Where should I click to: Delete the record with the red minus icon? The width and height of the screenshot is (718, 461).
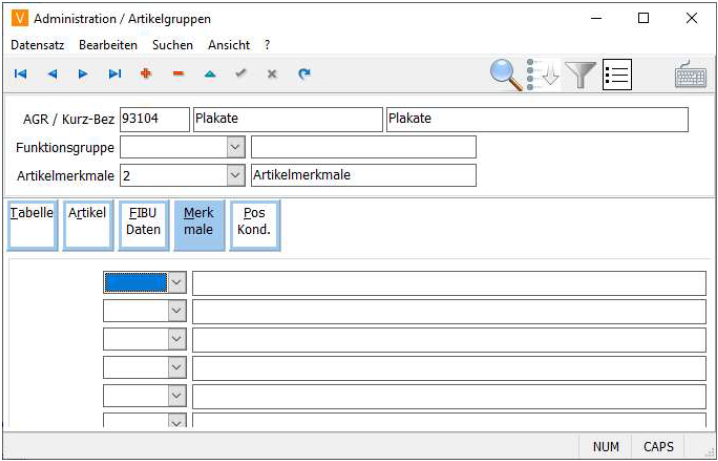coord(178,74)
